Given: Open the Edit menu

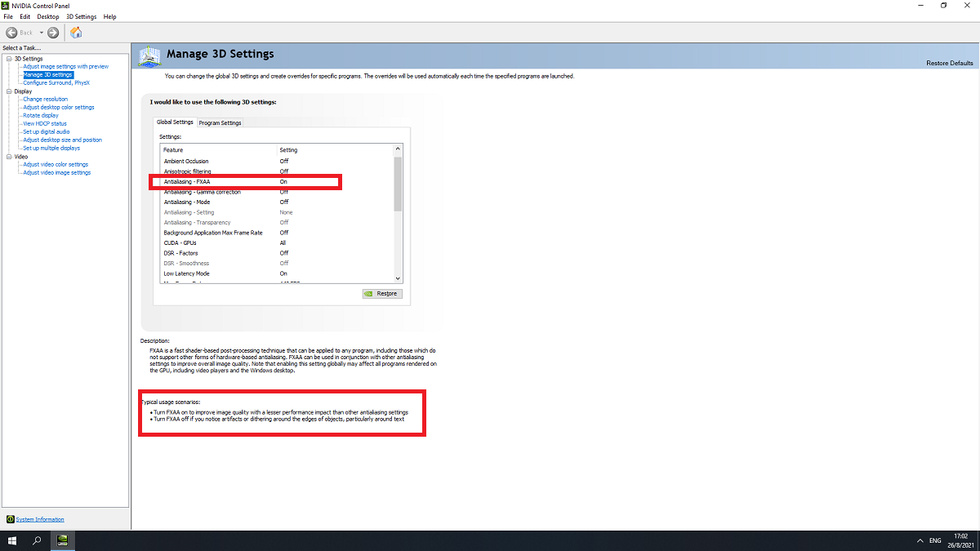Looking at the screenshot, I should click(x=25, y=16).
